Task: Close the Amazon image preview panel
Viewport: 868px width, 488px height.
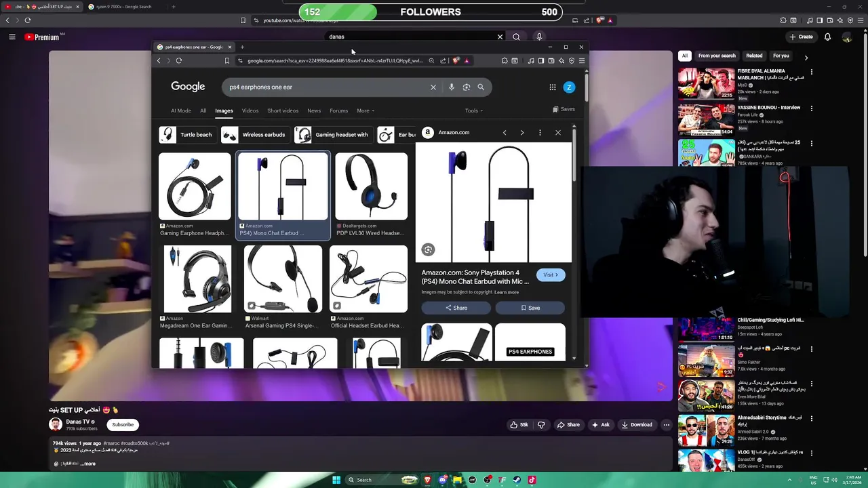Action: (558, 132)
